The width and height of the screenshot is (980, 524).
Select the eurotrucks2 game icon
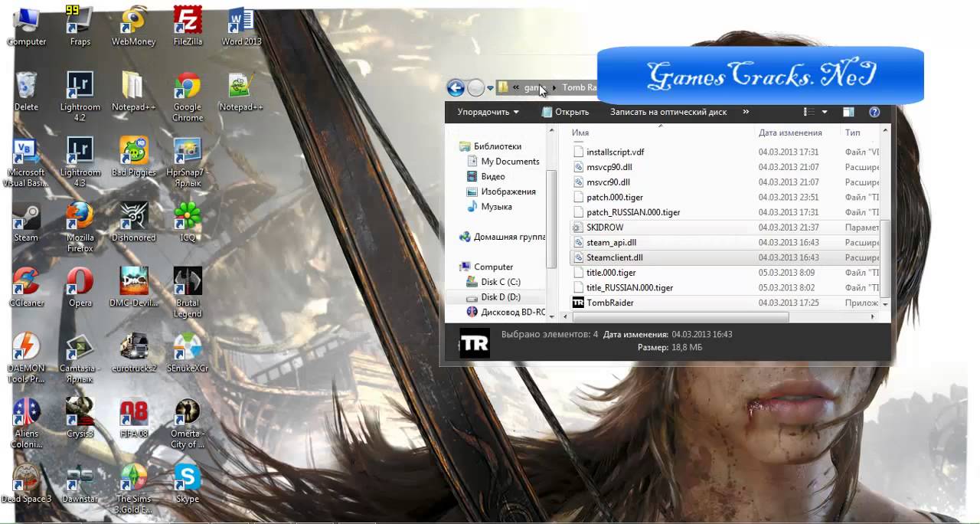point(133,353)
